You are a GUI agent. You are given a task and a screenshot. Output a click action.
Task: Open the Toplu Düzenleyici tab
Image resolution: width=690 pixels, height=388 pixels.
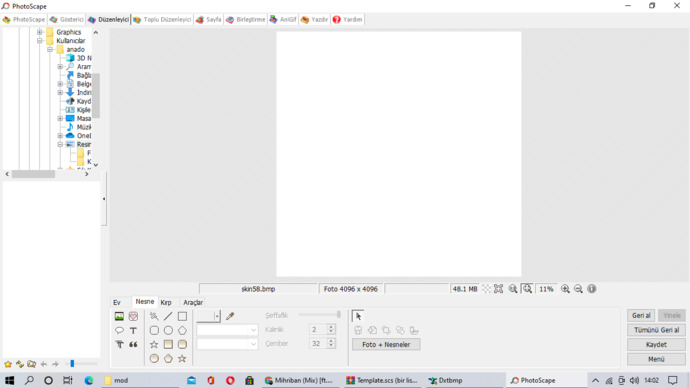tap(162, 19)
